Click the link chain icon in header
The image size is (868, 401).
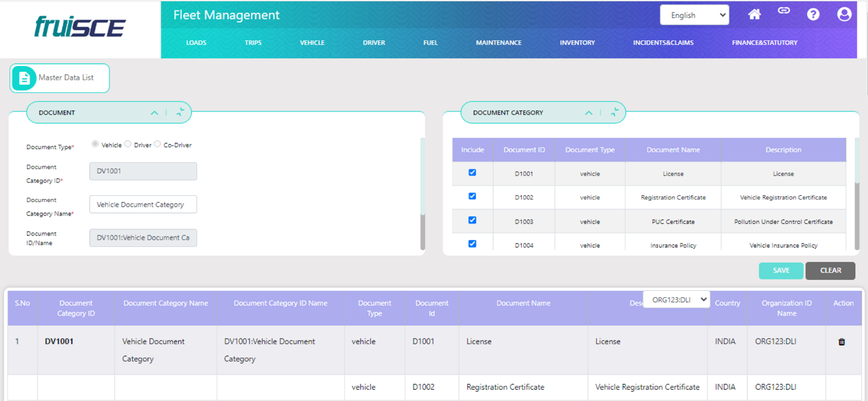point(784,11)
